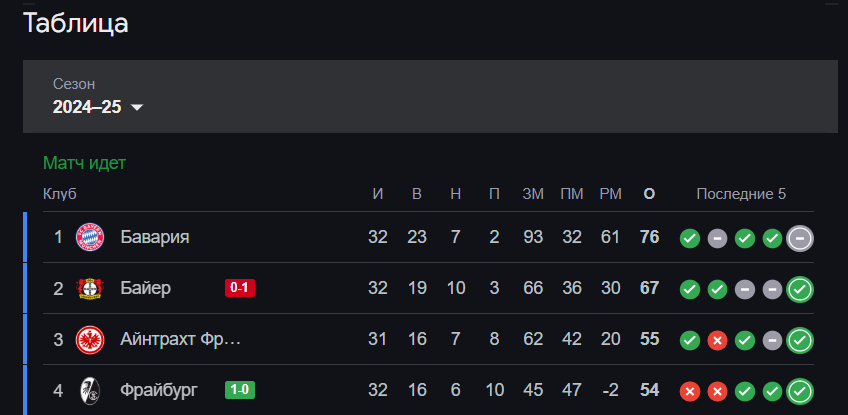Click the Bayer Leverkusen club logo
This screenshot has width=848, height=415.
(x=90, y=289)
